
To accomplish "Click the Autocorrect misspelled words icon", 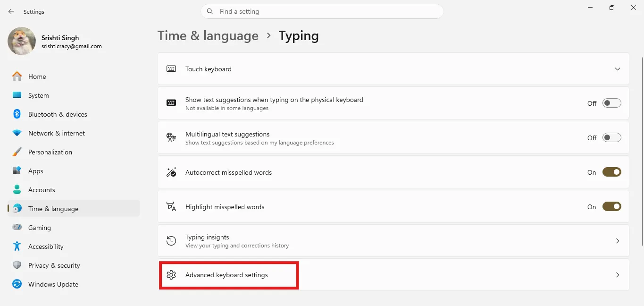I will coord(171,172).
